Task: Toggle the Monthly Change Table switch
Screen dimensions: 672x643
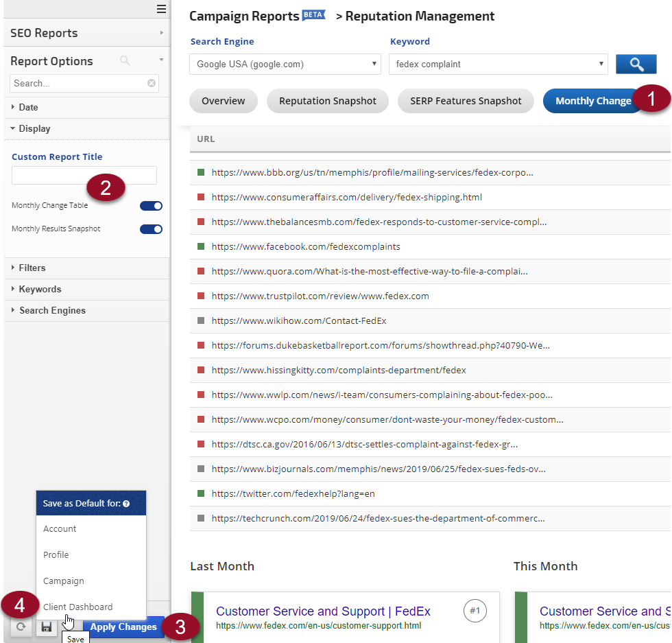Action: (151, 206)
